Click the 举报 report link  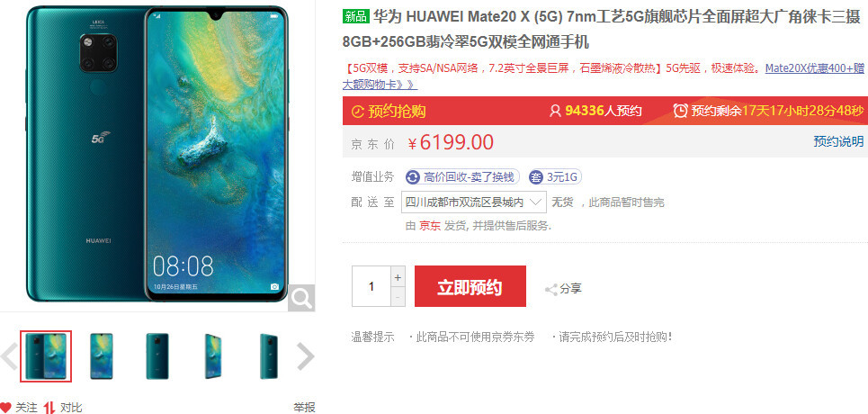[304, 408]
